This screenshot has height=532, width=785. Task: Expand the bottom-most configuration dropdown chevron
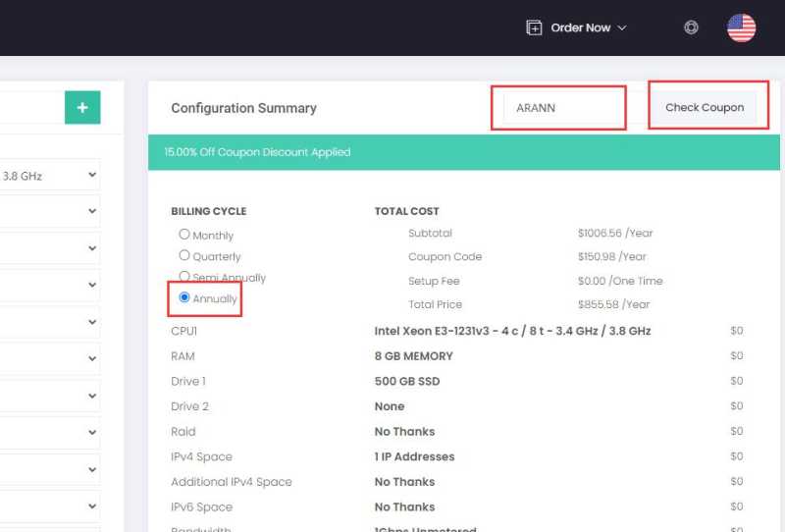(x=92, y=505)
